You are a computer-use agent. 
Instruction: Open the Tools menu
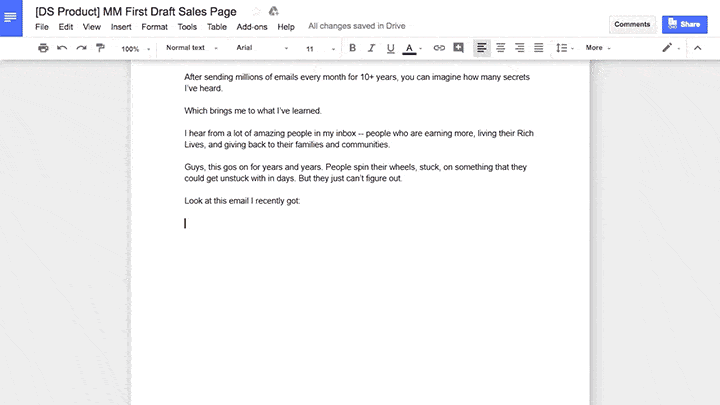(187, 27)
